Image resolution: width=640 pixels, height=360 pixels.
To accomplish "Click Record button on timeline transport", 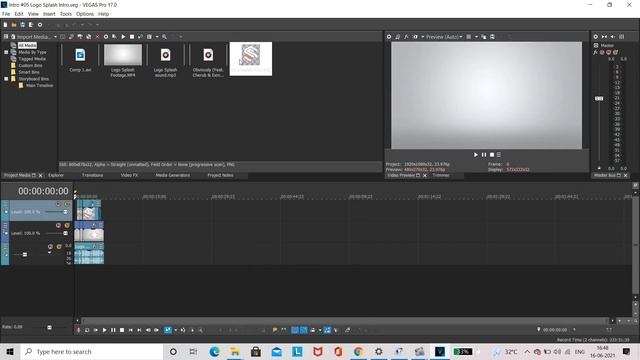I will (78, 330).
